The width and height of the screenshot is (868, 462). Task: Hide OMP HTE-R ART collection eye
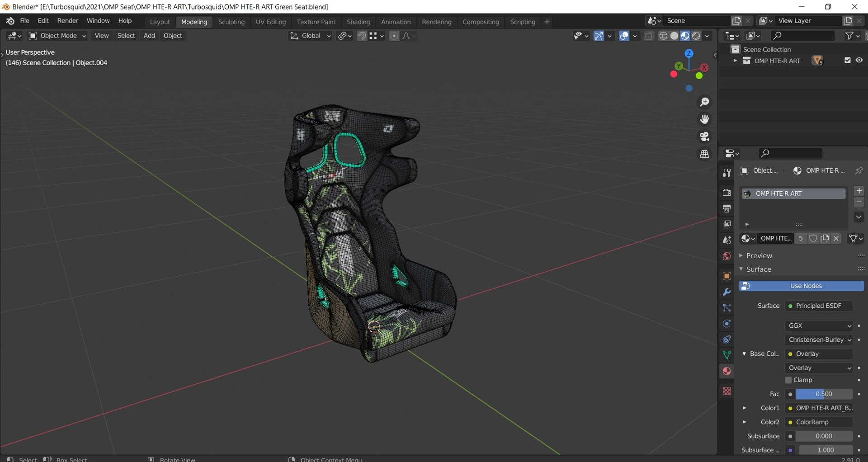click(x=859, y=60)
